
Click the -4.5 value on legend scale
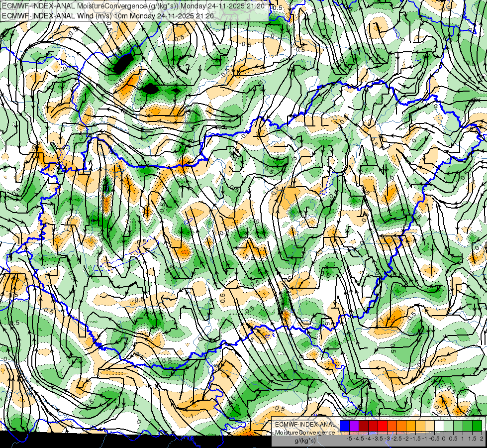pos(359,439)
